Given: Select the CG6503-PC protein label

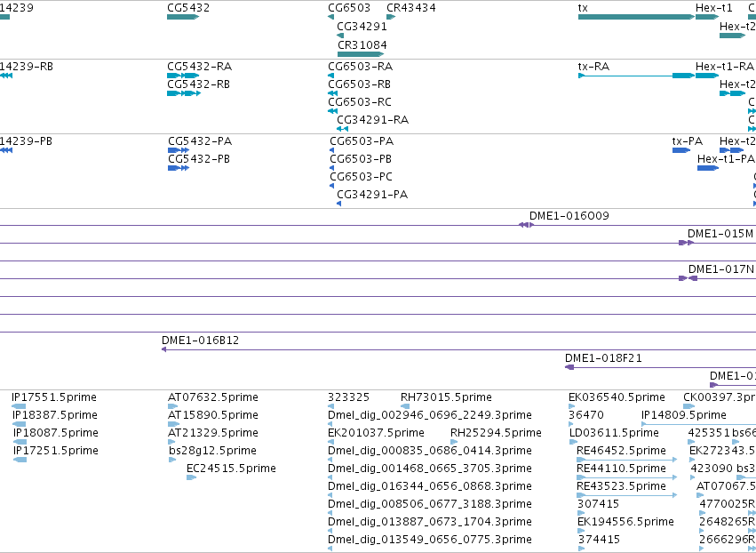Looking at the screenshot, I should (362, 177).
